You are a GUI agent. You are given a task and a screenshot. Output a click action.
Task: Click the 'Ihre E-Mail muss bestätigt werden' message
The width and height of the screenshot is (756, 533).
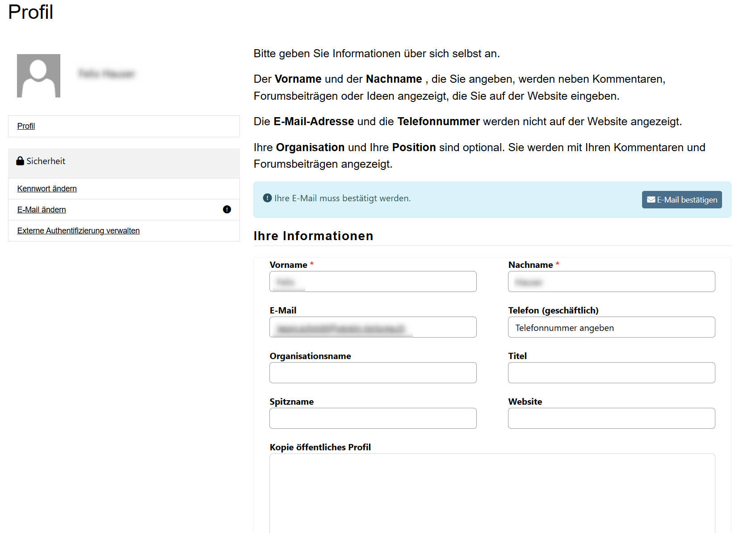342,198
